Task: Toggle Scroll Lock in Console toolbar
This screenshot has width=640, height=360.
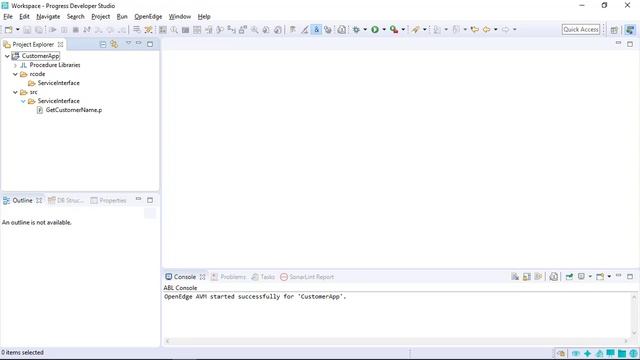Action: tap(527, 277)
